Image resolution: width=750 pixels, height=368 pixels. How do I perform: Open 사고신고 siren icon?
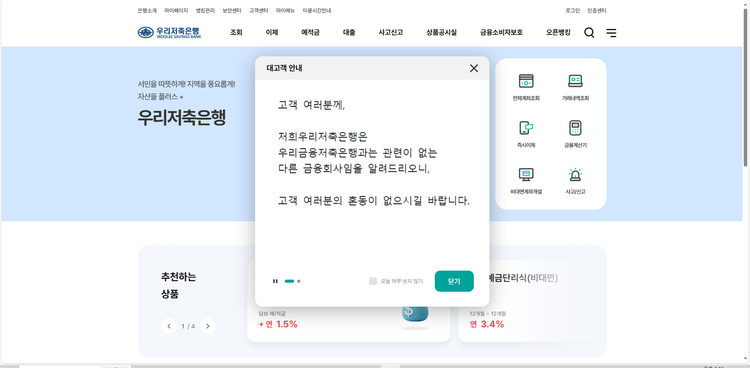[x=575, y=180]
